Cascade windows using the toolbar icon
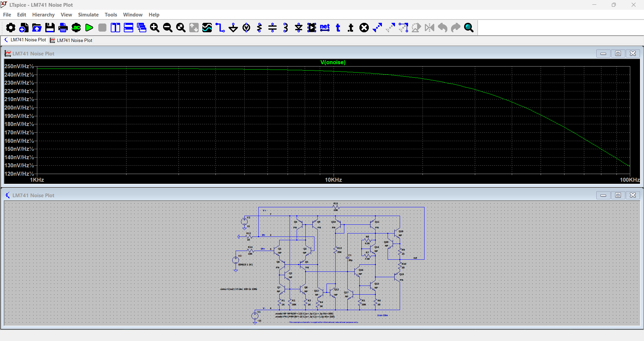 [x=142, y=28]
